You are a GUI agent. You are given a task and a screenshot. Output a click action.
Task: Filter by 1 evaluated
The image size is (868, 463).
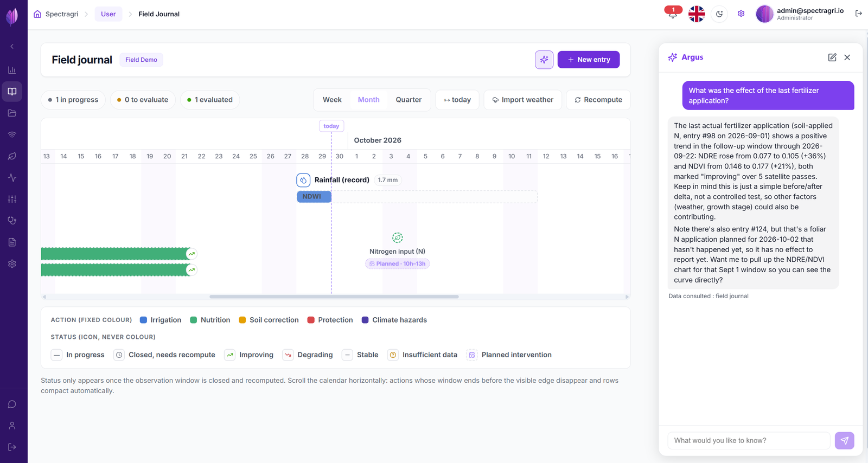(210, 100)
